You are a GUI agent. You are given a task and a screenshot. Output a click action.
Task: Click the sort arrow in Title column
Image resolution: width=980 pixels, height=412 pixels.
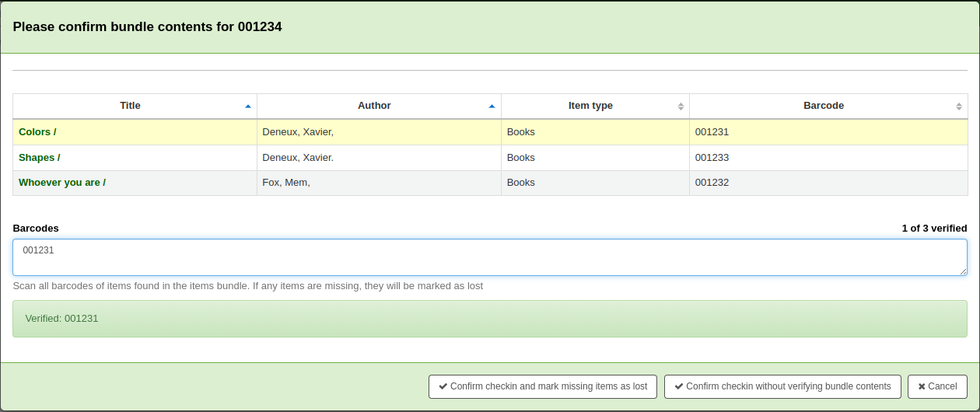[248, 106]
